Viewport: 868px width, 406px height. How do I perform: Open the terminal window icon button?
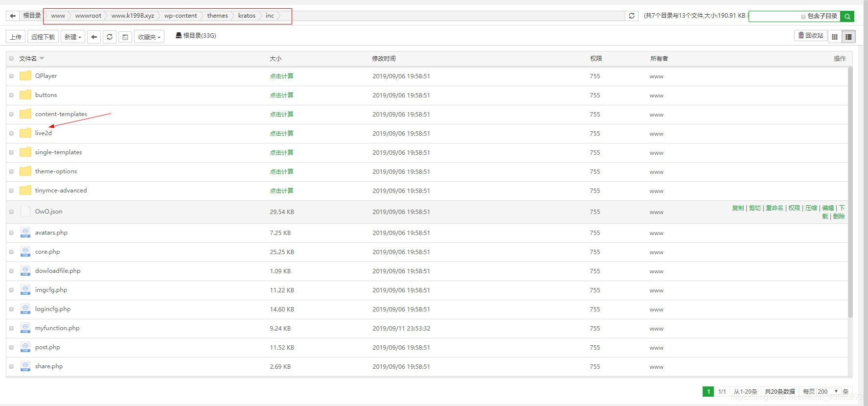pos(125,37)
